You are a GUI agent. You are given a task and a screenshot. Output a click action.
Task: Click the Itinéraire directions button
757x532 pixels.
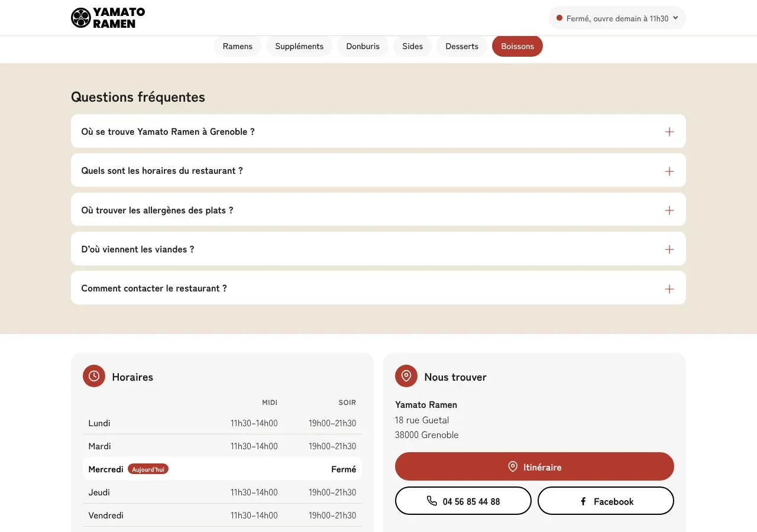(x=535, y=466)
